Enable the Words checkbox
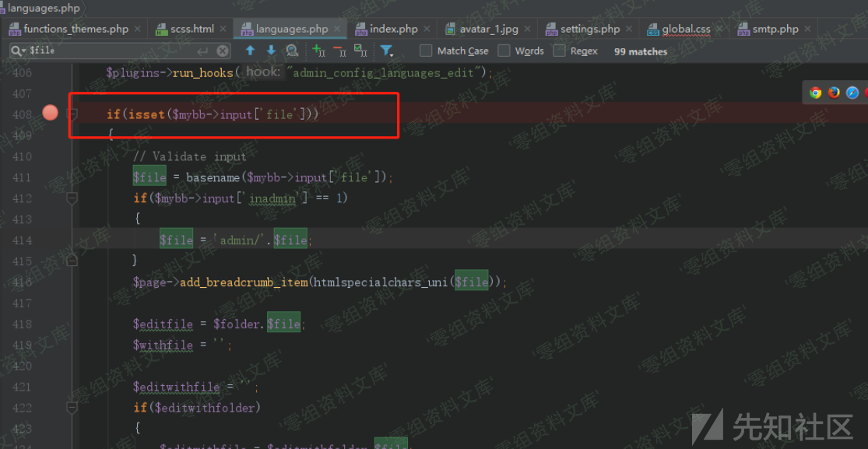868x449 pixels. pos(504,51)
